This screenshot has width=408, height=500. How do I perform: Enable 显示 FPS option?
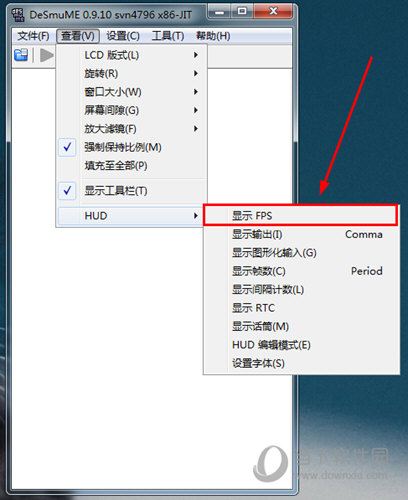[300, 216]
